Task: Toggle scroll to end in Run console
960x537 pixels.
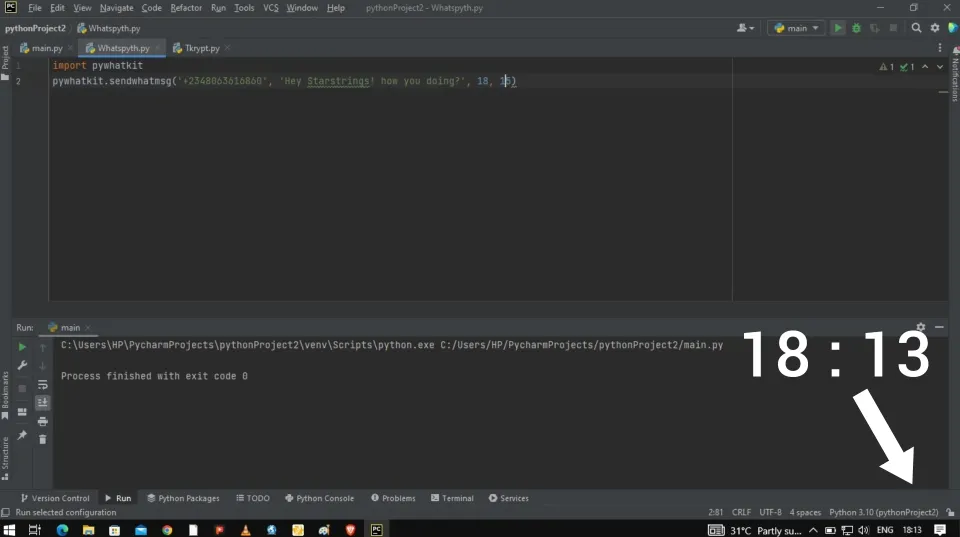Action: coord(42,402)
